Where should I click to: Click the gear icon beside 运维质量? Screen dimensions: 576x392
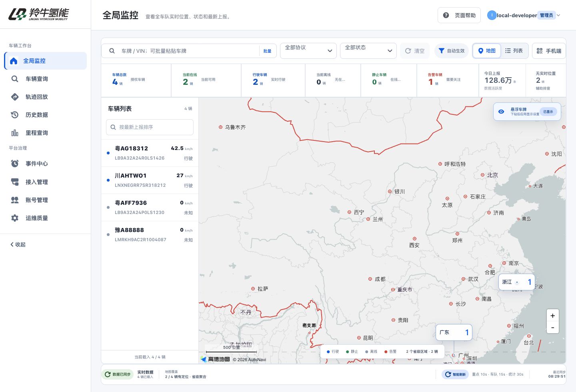(x=15, y=218)
